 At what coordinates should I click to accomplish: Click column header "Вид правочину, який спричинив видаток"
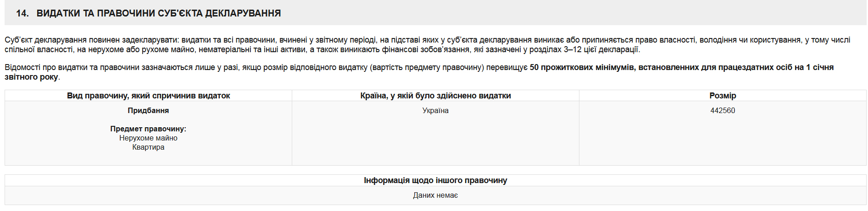pos(148,96)
